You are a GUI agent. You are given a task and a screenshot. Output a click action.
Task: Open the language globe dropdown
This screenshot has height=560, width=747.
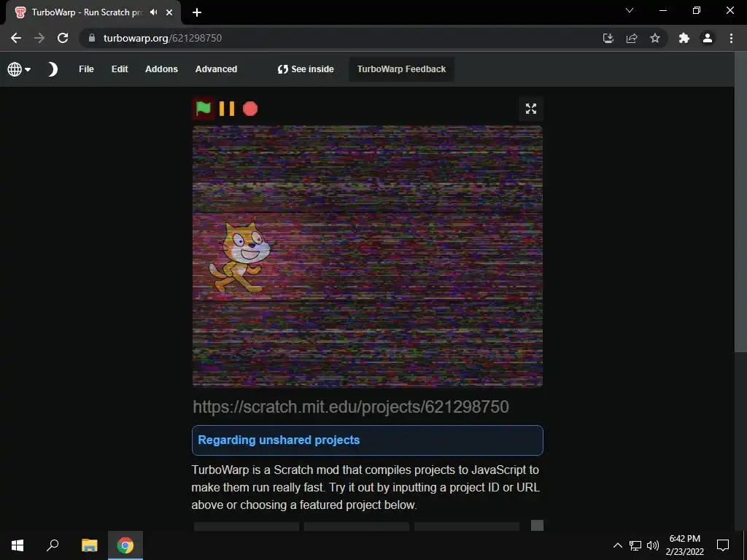click(x=19, y=69)
